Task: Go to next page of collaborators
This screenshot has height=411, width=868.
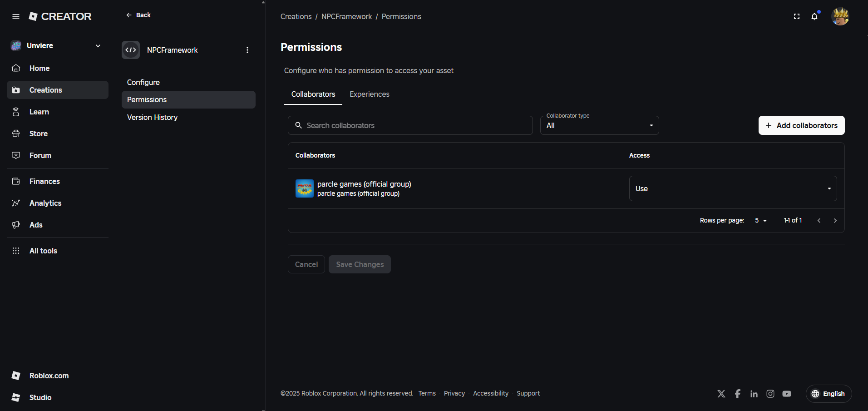Action: (835, 220)
